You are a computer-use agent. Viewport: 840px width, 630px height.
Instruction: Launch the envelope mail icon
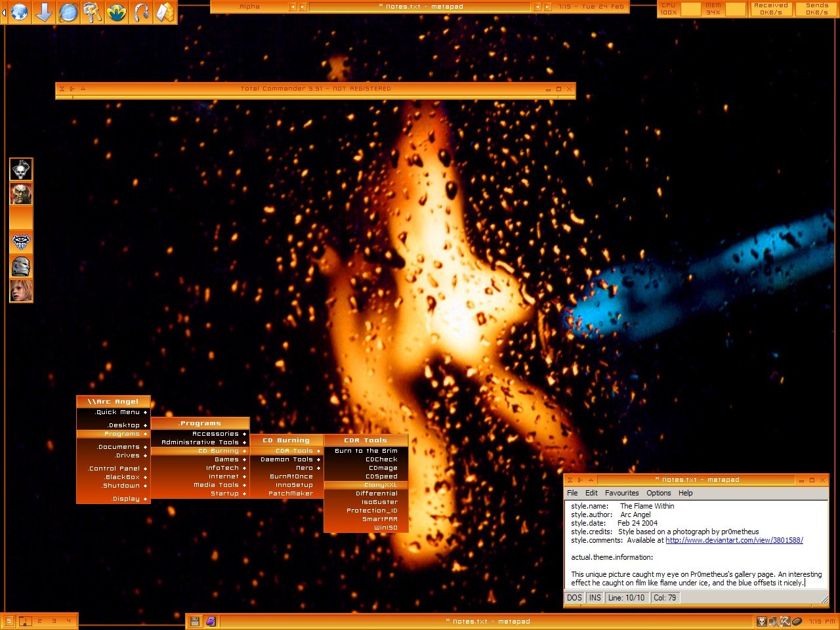[165, 12]
